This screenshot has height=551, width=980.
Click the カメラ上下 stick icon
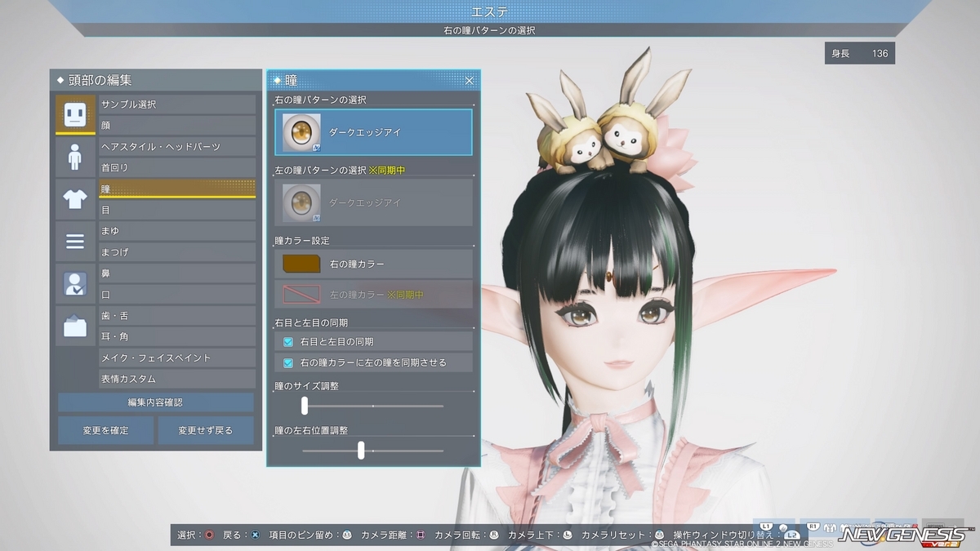click(x=568, y=535)
